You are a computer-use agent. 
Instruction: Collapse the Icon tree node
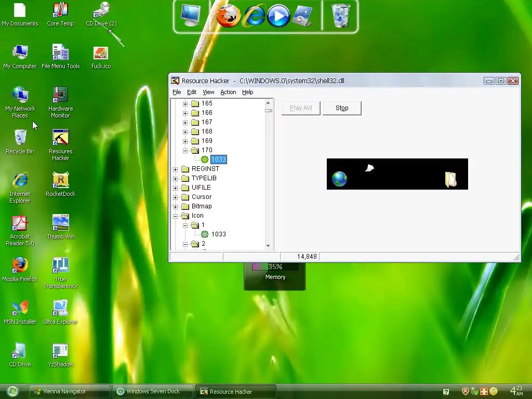[176, 216]
